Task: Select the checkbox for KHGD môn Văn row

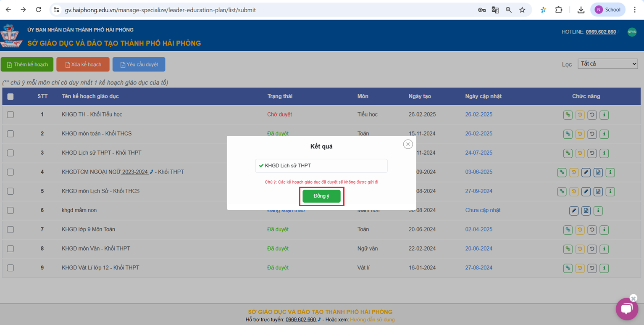Action: 11,248
